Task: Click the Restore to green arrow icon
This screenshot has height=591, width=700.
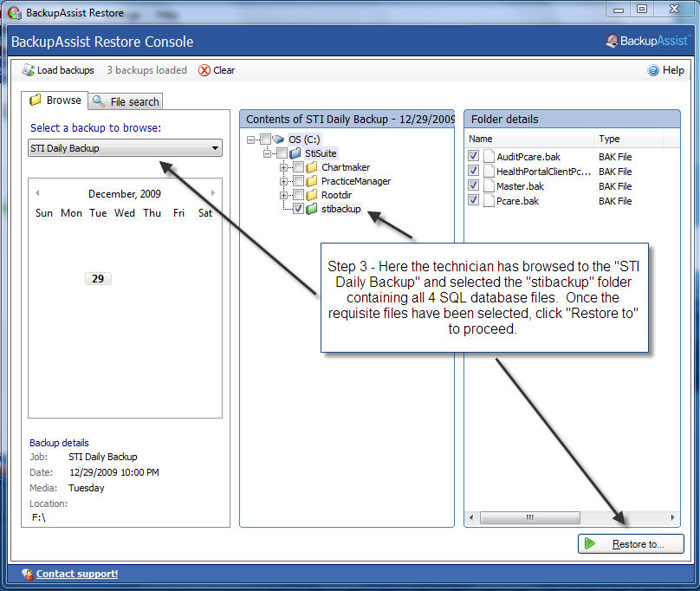Action: pyautogui.click(x=590, y=543)
